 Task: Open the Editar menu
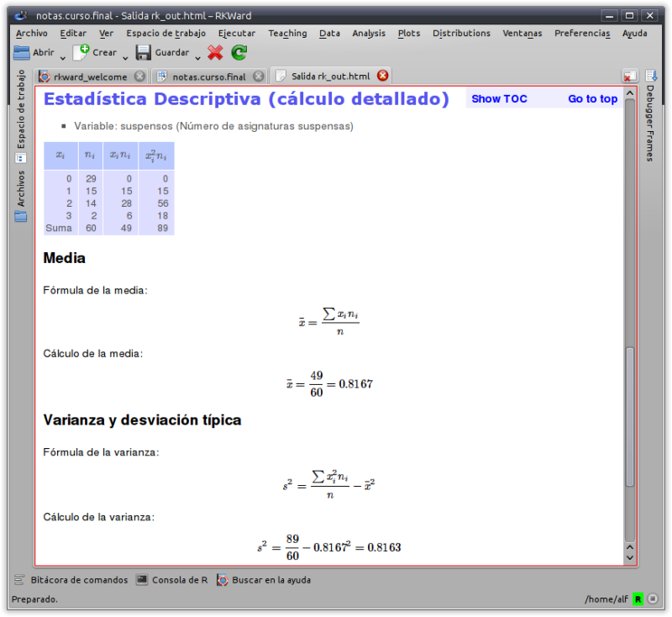coord(73,34)
